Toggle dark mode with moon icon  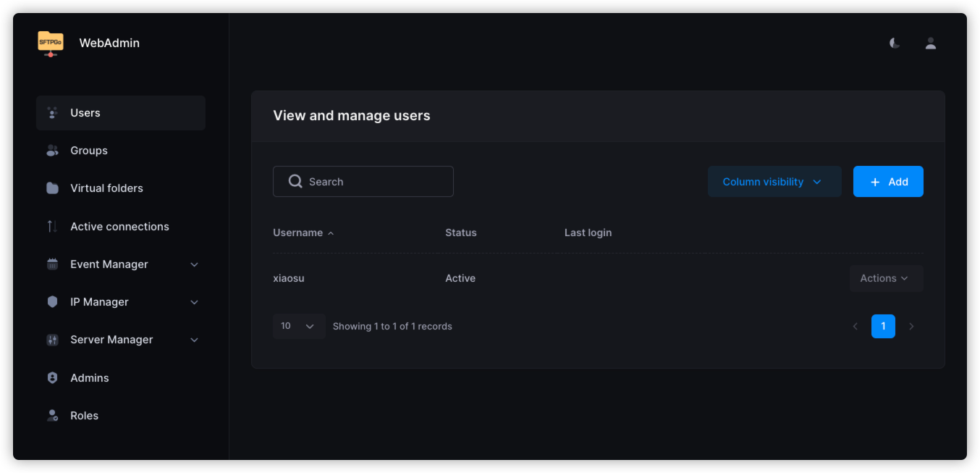click(895, 43)
